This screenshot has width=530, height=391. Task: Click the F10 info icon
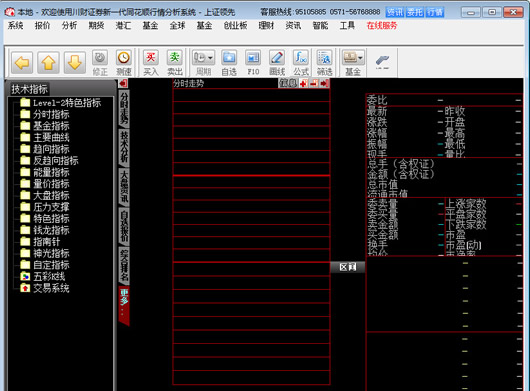coord(253,63)
